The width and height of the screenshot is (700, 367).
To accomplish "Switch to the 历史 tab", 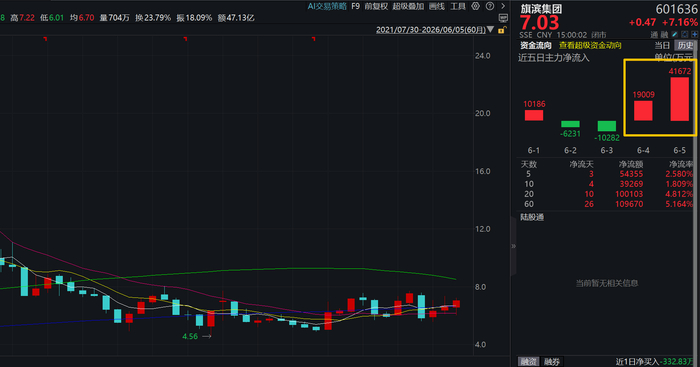I will 685,46.
